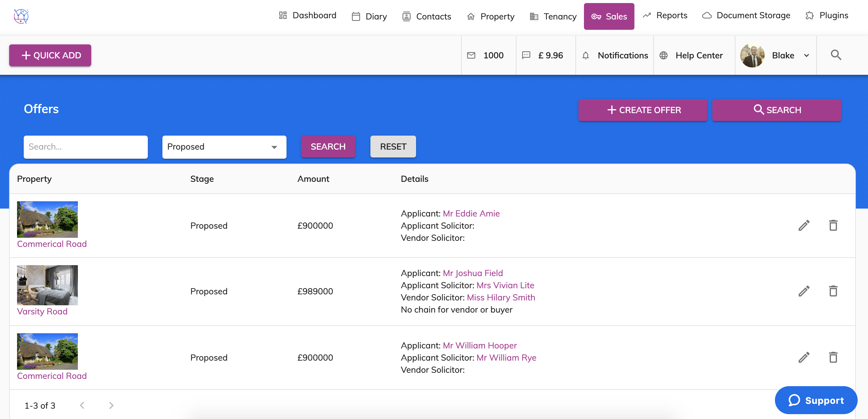Image resolution: width=868 pixels, height=419 pixels.
Task: Expand the Proposed stage dropdown
Action: pyautogui.click(x=224, y=147)
